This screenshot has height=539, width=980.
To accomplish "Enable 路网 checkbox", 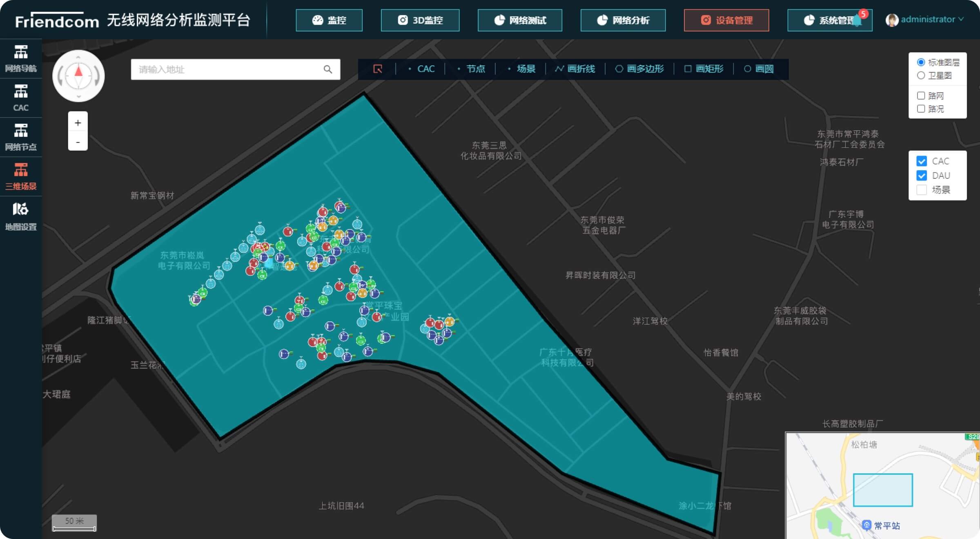I will click(921, 96).
